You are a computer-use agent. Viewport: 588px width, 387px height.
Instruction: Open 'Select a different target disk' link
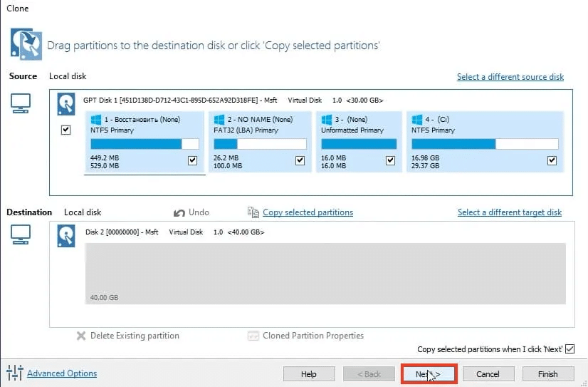(x=509, y=212)
